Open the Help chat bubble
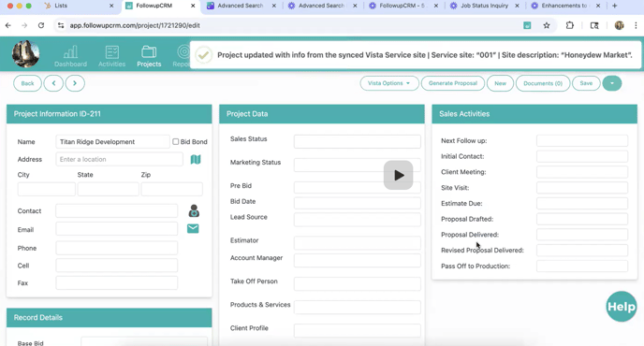The width and height of the screenshot is (644, 346). 622,307
